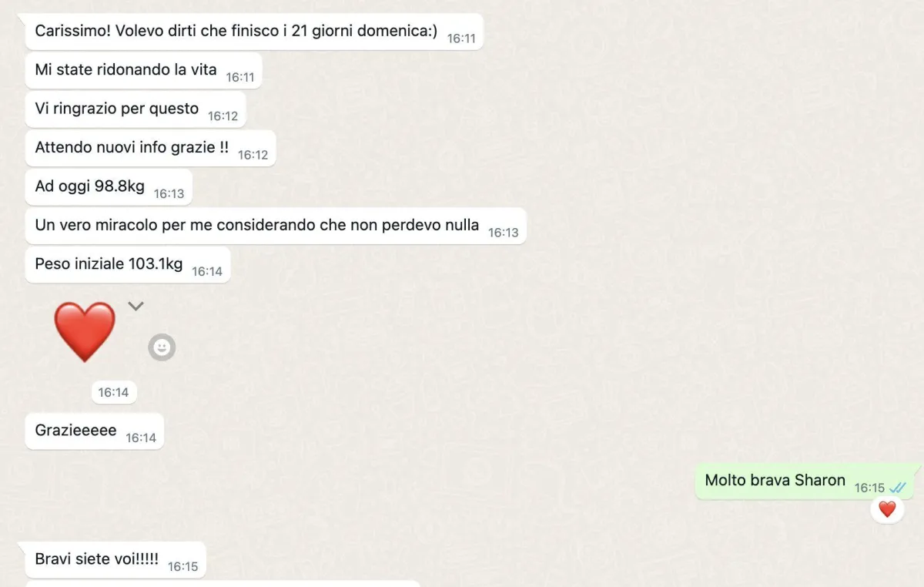The height and width of the screenshot is (587, 924).
Task: Select the Un vero miracolo per me message
Action: [276, 226]
